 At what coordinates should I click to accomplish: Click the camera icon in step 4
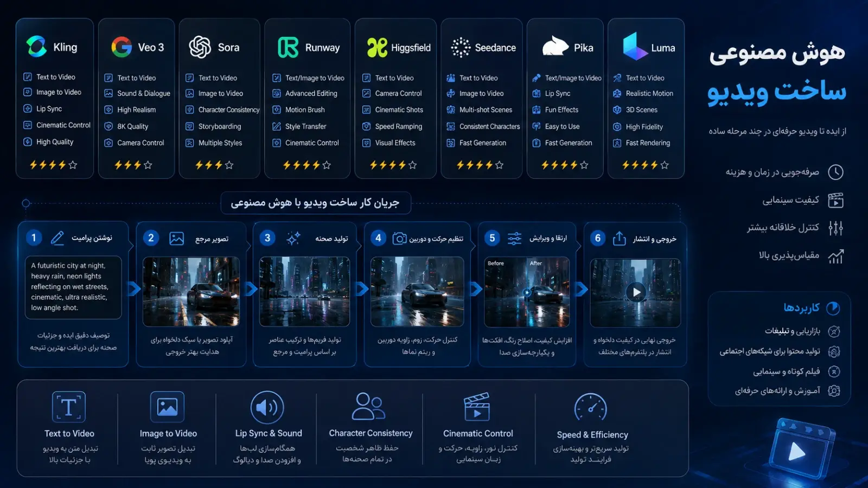(x=399, y=239)
